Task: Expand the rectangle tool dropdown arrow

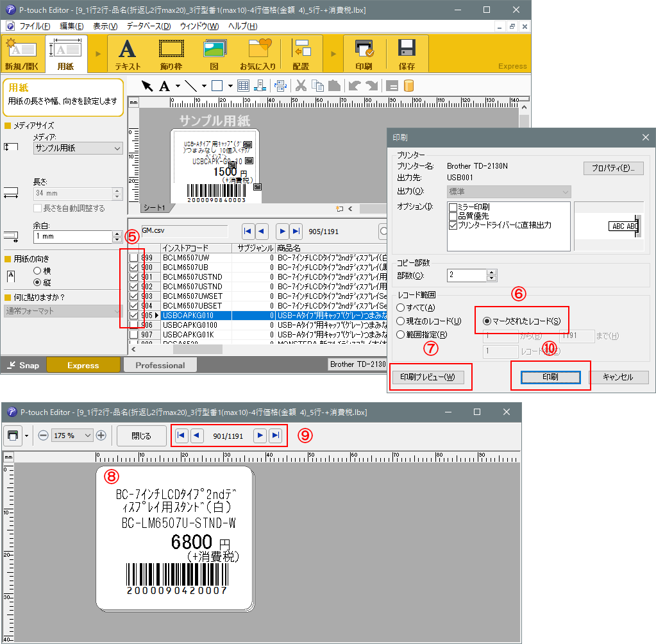Action: pyautogui.click(x=230, y=86)
